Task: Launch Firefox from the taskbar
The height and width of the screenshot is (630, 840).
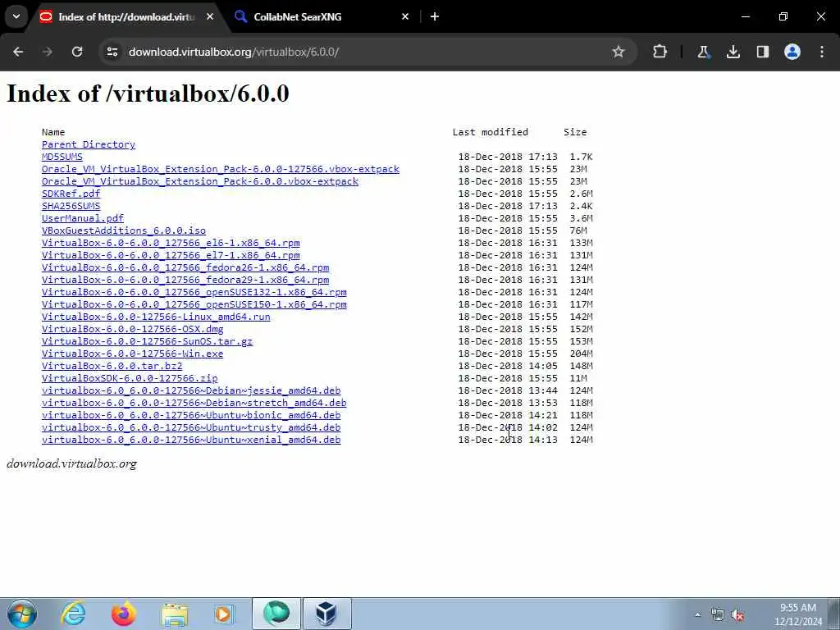Action: point(124,614)
